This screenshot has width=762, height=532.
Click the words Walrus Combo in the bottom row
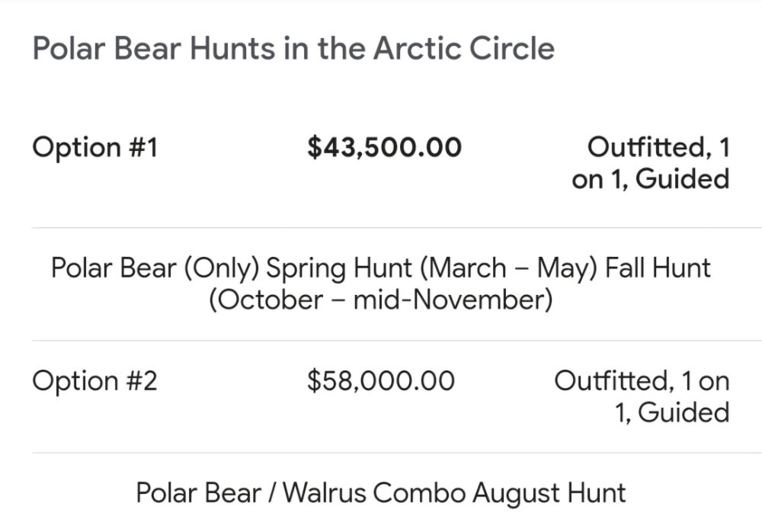click(x=373, y=493)
